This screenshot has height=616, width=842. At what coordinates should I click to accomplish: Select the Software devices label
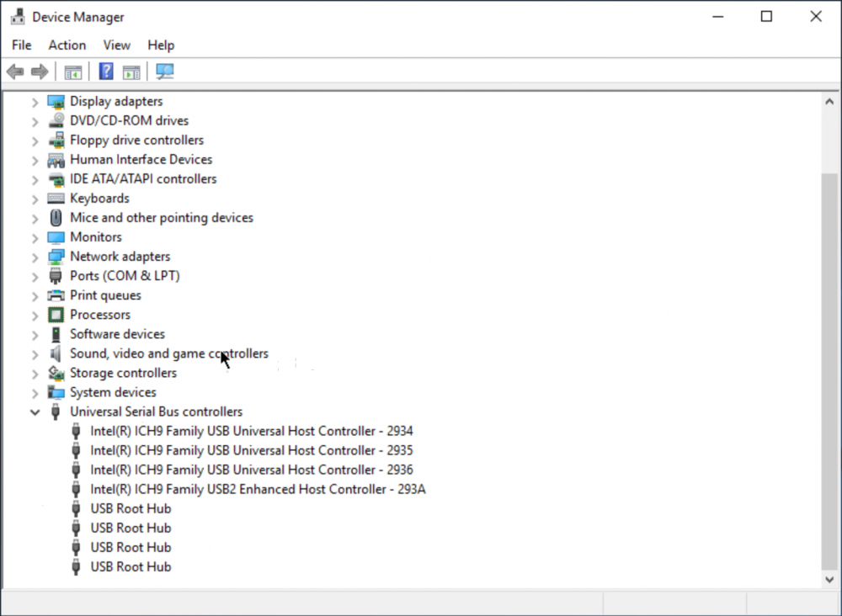[118, 334]
